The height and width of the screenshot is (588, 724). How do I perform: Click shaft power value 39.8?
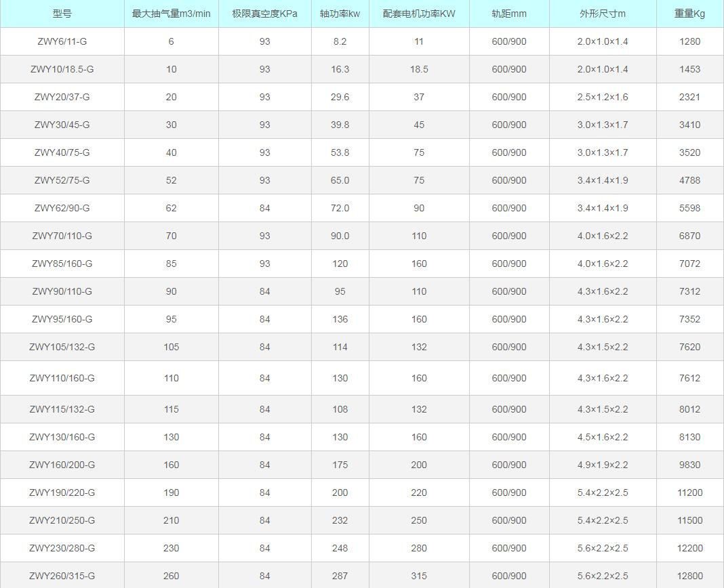tap(340, 125)
